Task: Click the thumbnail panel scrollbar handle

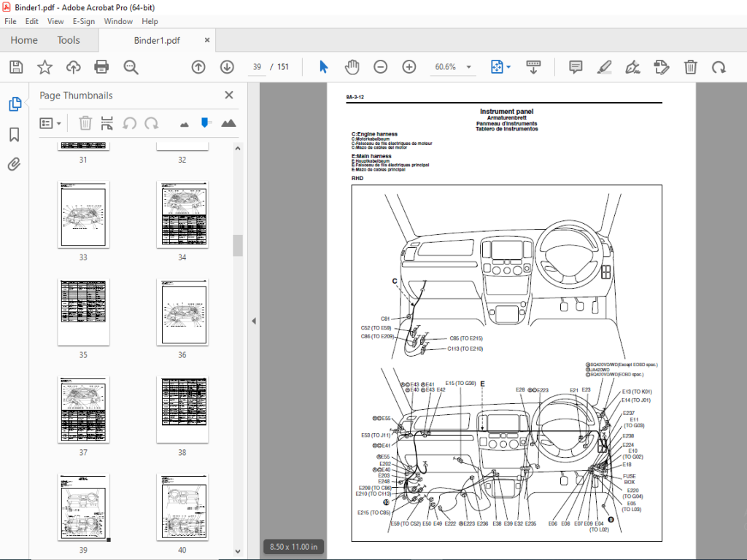Action: (x=237, y=246)
